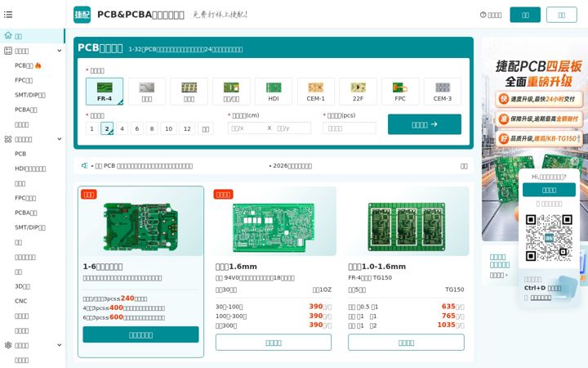Click the first sidebar group's list-panel icon
Viewport: 588px width, 368px height.
click(x=8, y=51)
